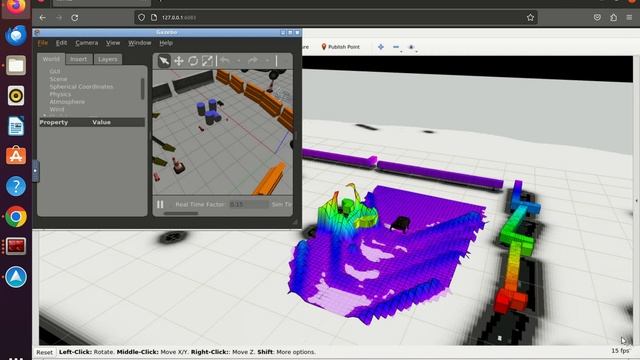
Task: Open Thunderbird from the dock
Action: 16,35
